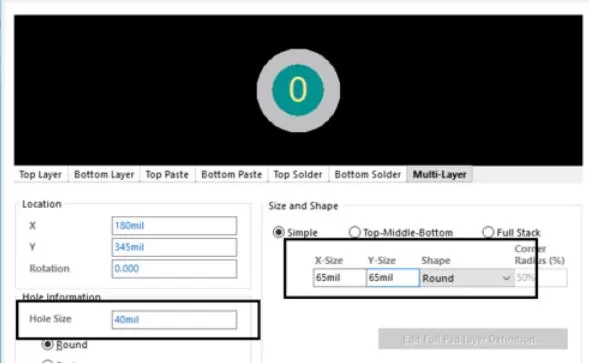Select the Top-Middle-Bottom radio button

click(x=354, y=232)
